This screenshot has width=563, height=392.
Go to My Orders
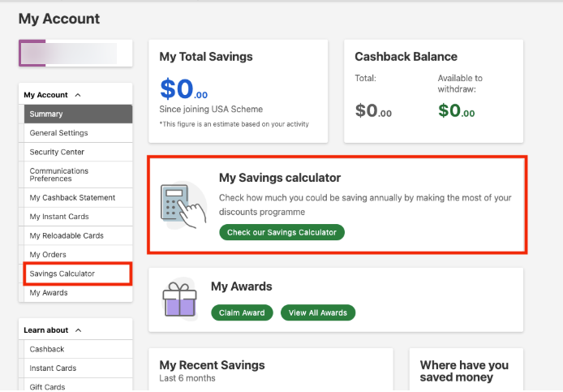click(77, 255)
